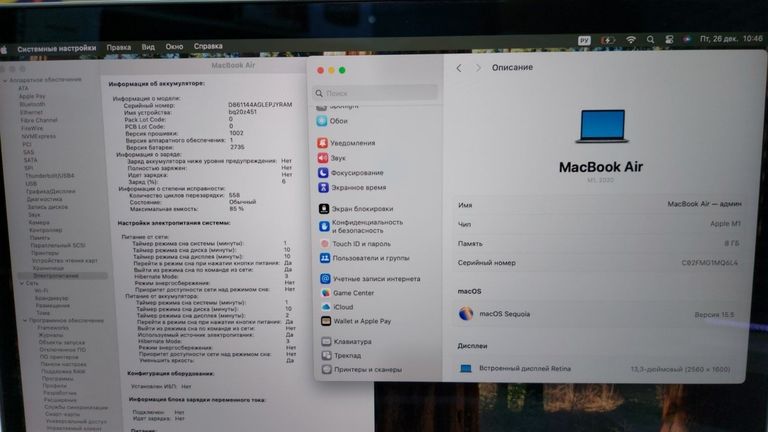
Task: Open the Обои (Wallpaper) settings
Action: [x=332, y=121]
